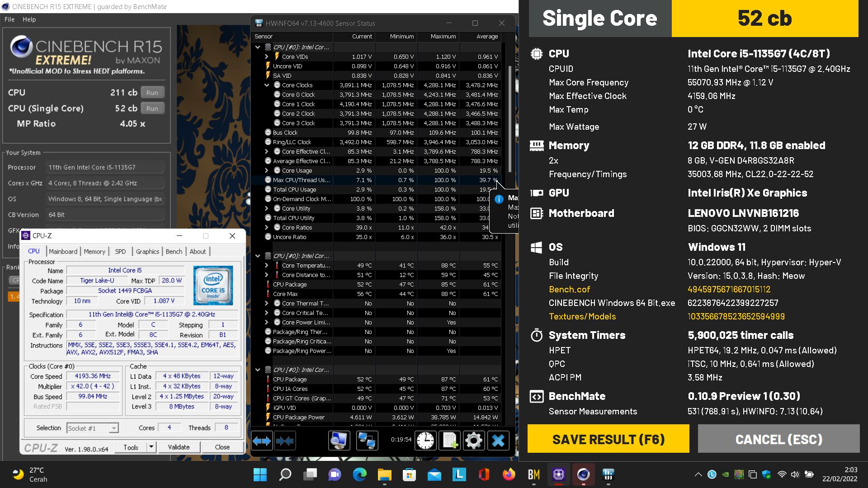
Task: Switch to CPU-Z About tab
Action: coord(198,251)
